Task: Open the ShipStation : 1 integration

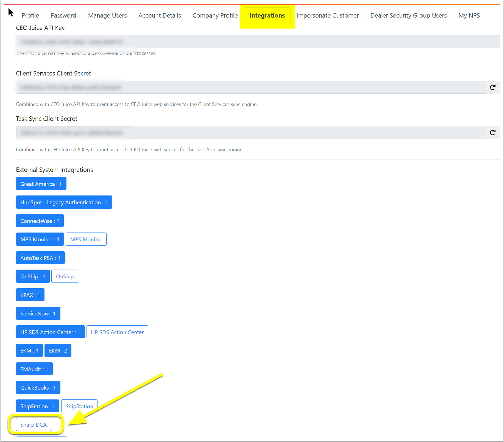Action: (38, 406)
